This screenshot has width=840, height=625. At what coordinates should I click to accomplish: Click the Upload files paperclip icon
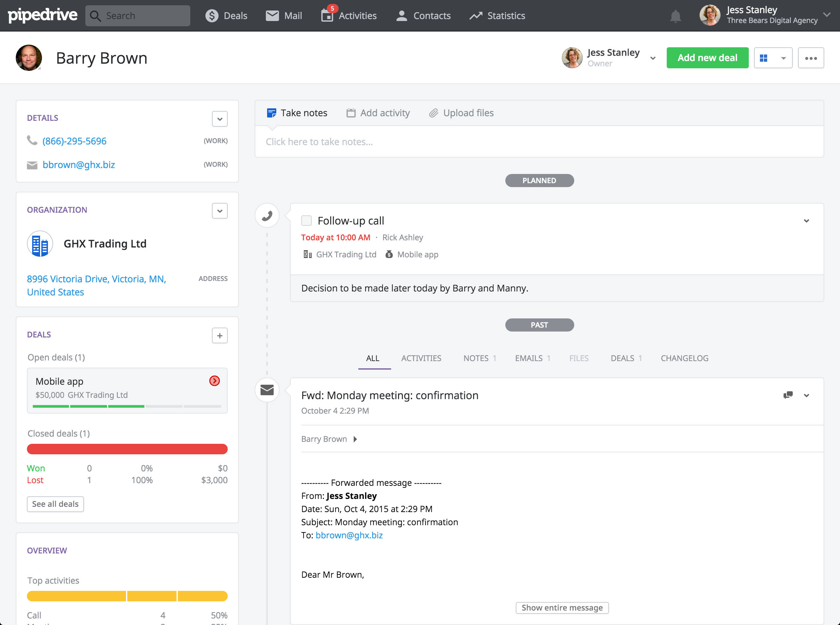click(433, 112)
